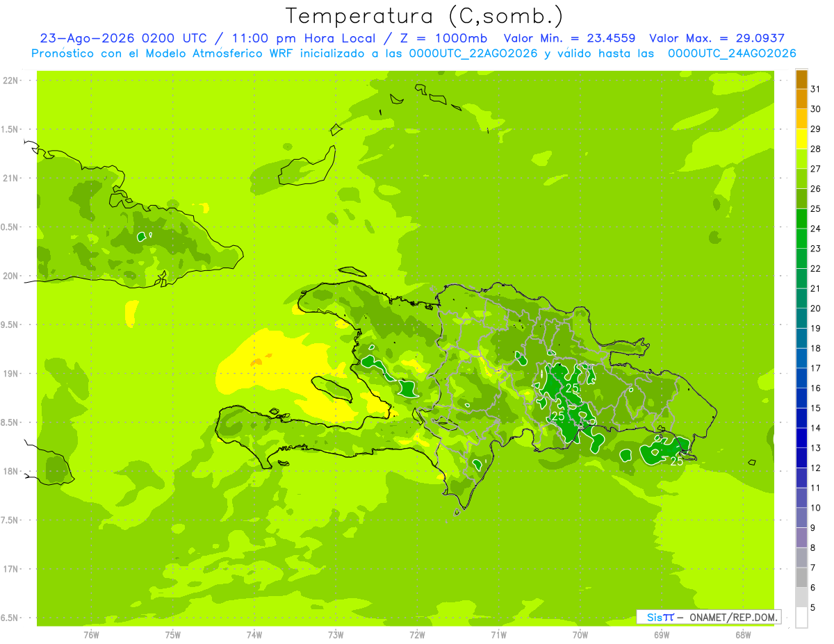Click legend value 26
The height and width of the screenshot is (644, 834).
815,189
